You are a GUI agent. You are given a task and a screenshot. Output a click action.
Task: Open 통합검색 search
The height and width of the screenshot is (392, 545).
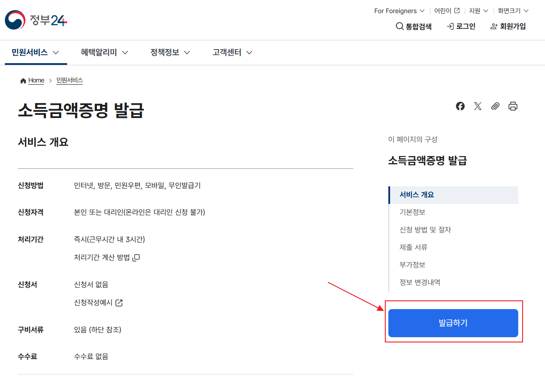[414, 26]
